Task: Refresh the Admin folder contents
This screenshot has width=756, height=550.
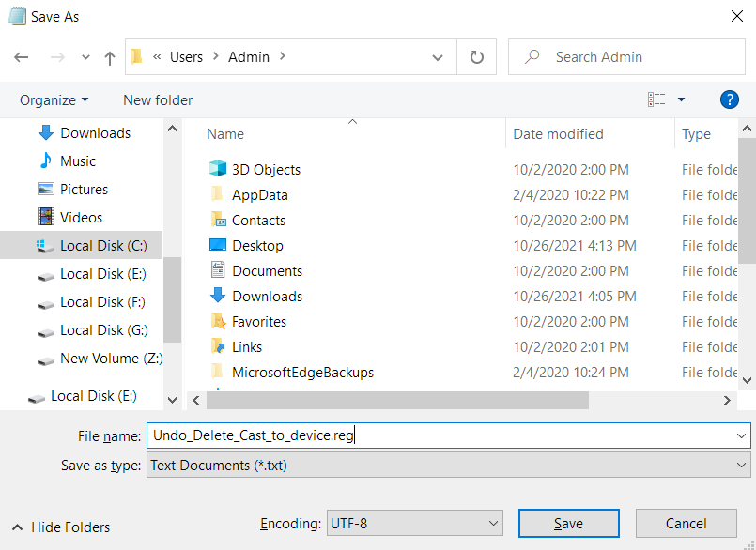Action: tap(476, 56)
